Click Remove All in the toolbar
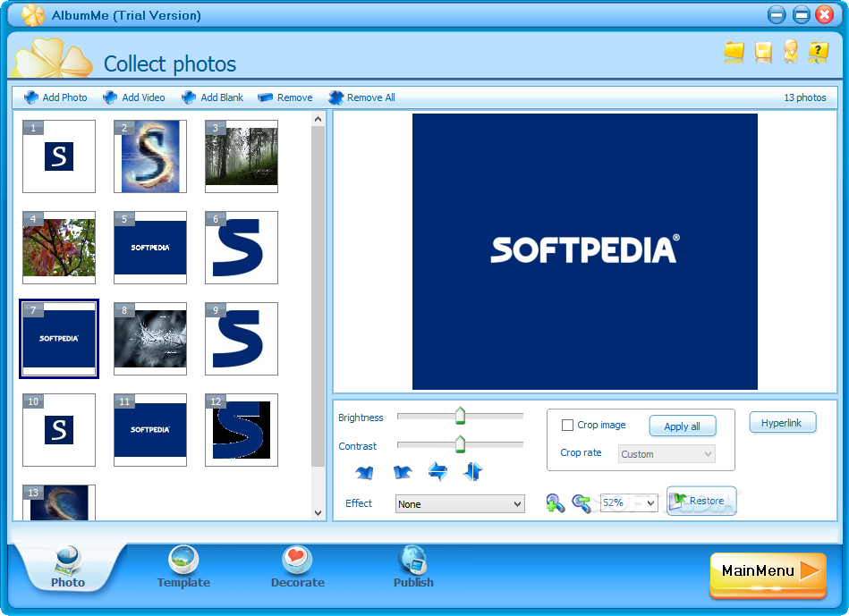The height and width of the screenshot is (616, 849). [361, 97]
